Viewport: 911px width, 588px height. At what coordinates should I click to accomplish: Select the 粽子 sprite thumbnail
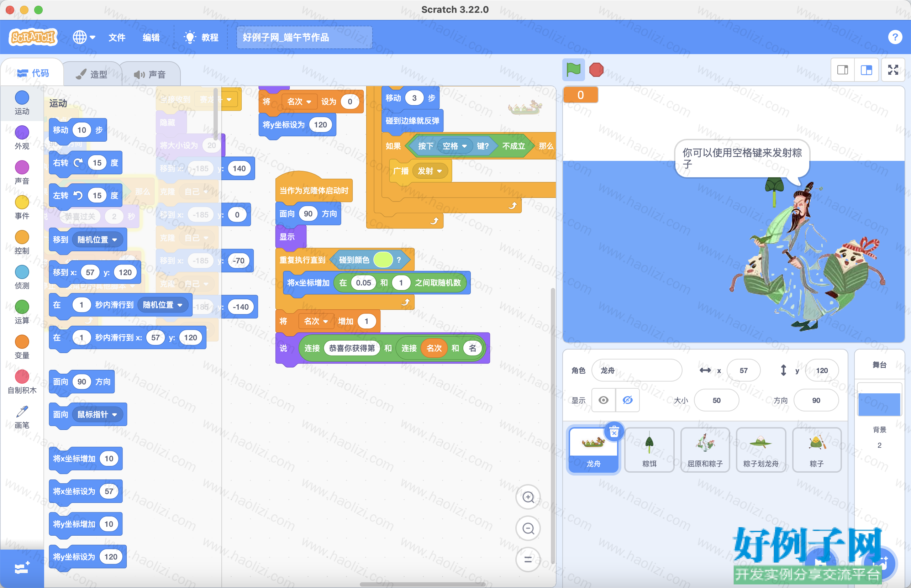click(x=816, y=450)
